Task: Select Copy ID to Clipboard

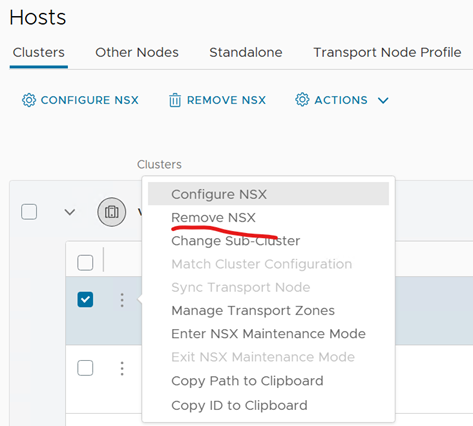Action: [239, 406]
